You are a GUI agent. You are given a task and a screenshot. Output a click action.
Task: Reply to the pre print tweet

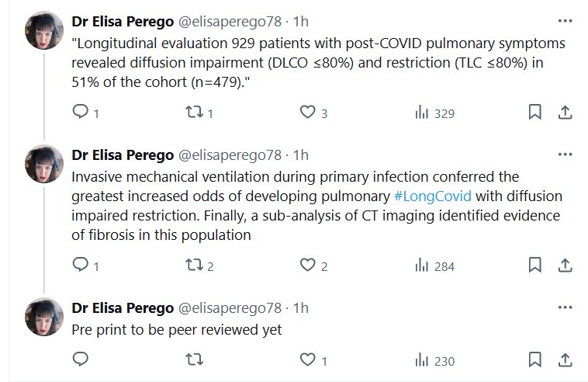tap(81, 360)
